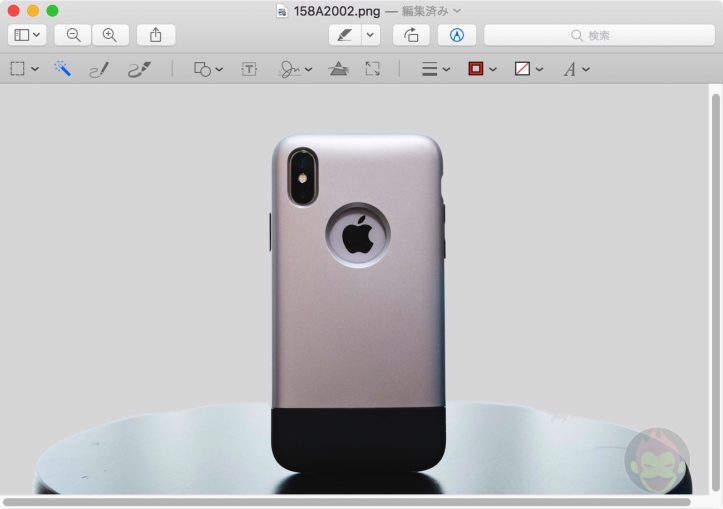The image size is (723, 509).
Task: Click the document proxy icon in title
Action: [x=282, y=11]
